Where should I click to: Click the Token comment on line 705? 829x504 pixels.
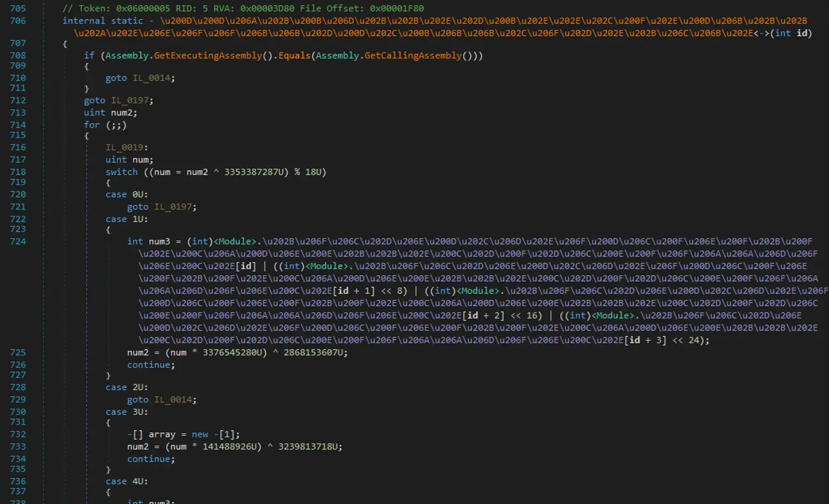point(243,9)
